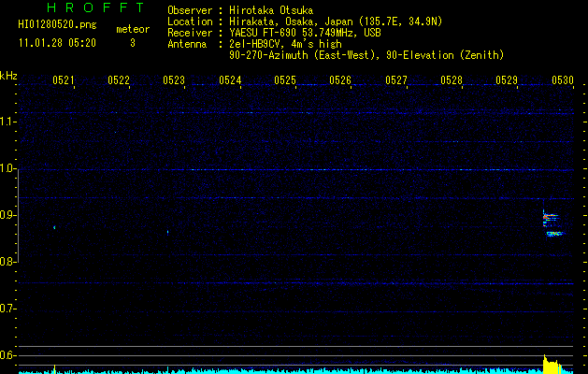This screenshot has height=374, width=588.
Task: Click the 0527 time marker
Action: 396,80
